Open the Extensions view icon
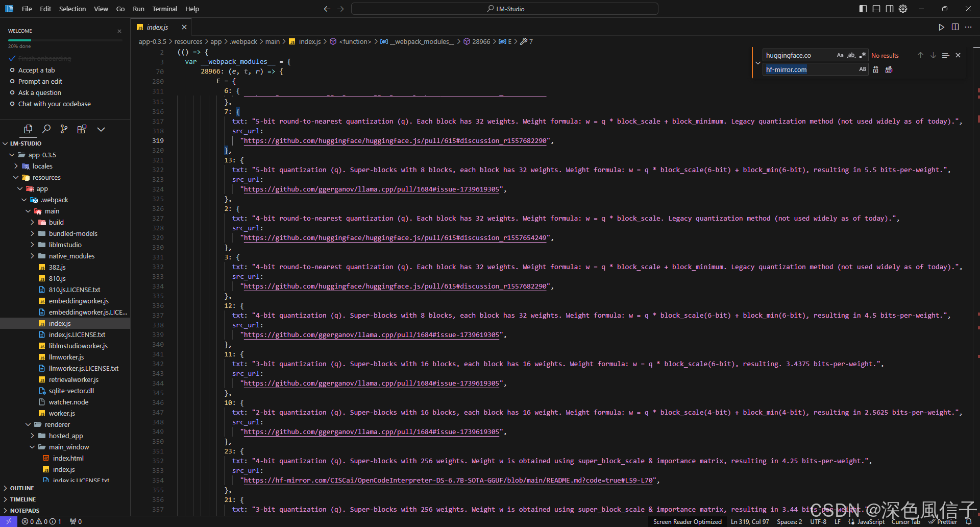Image resolution: width=980 pixels, height=527 pixels. (x=82, y=129)
